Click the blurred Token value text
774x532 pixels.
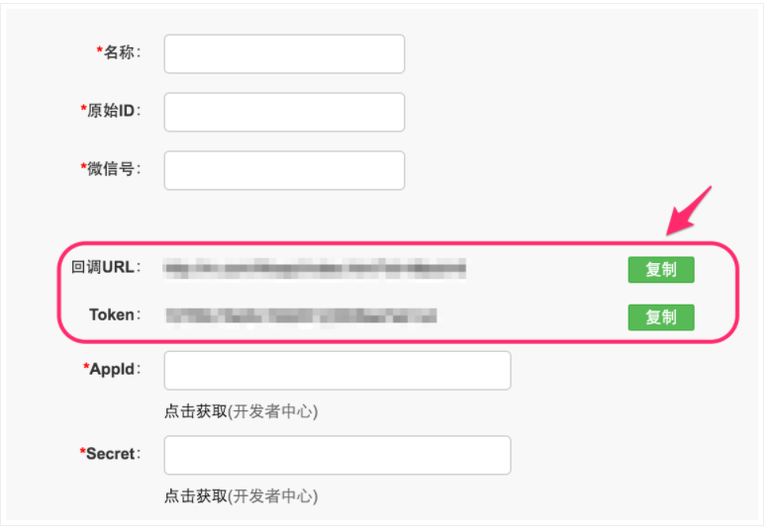pos(301,316)
